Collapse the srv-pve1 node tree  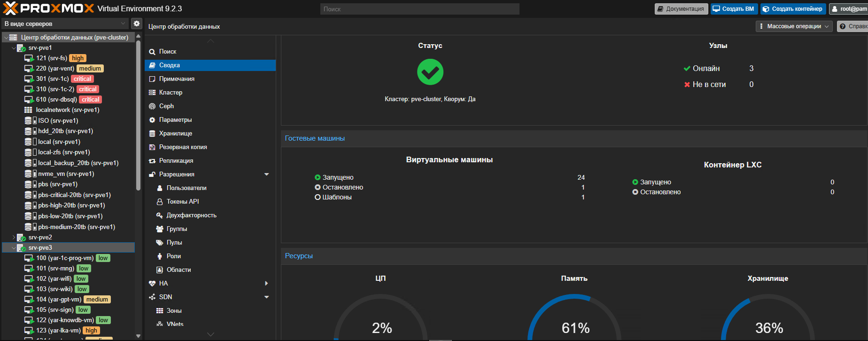[x=14, y=48]
